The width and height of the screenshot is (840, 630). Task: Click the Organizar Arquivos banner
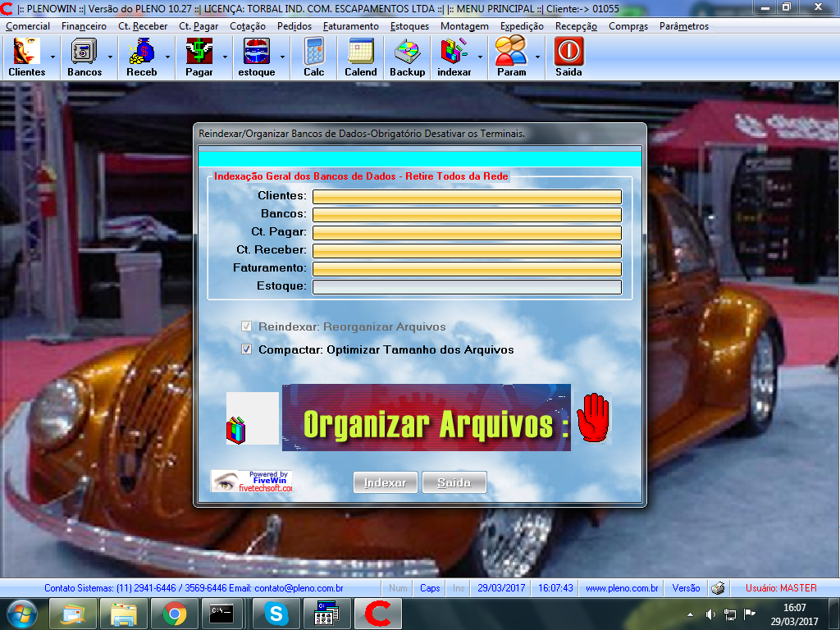(426, 418)
